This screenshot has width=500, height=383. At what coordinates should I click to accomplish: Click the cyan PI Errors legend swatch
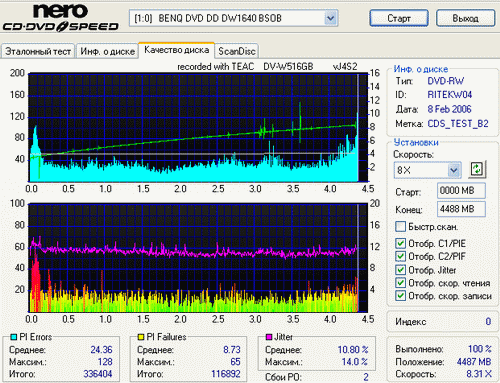point(14,337)
